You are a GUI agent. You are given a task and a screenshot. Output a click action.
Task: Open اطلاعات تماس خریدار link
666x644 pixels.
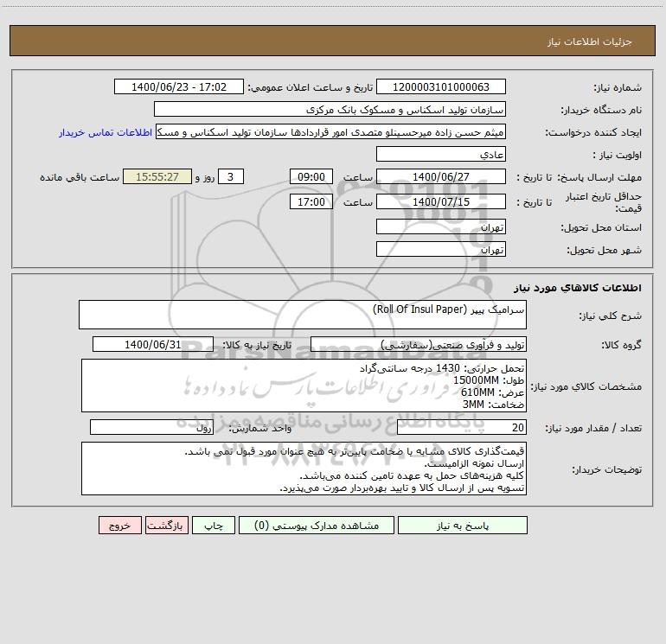point(106,132)
